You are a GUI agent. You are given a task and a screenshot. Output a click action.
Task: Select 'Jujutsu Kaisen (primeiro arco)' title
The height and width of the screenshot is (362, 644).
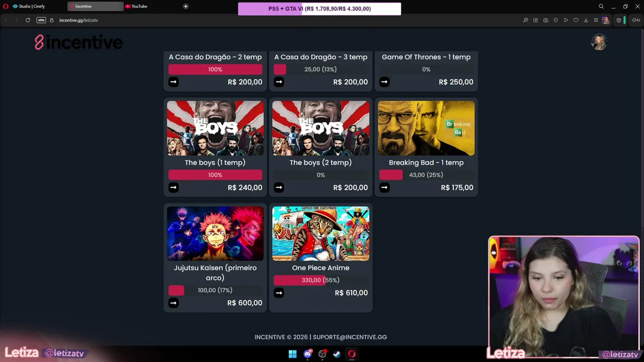tap(215, 273)
